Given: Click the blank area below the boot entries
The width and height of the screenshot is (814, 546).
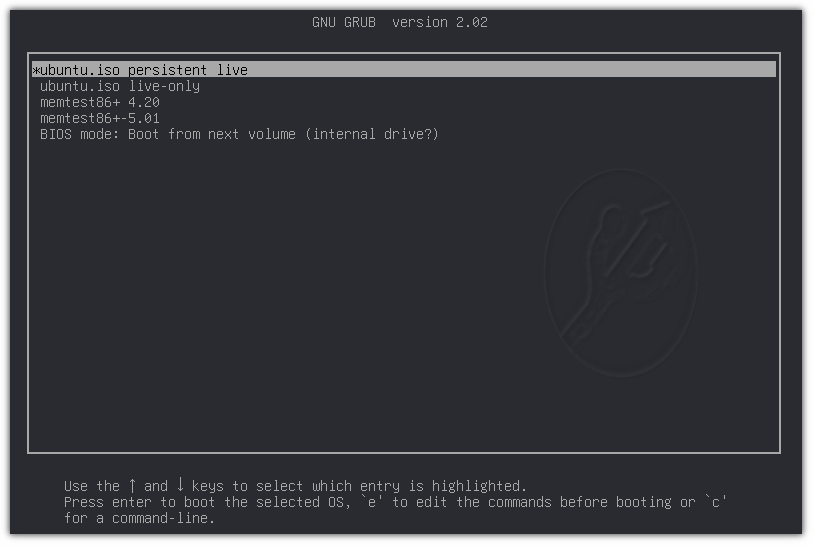Looking at the screenshot, I should (x=300, y=300).
